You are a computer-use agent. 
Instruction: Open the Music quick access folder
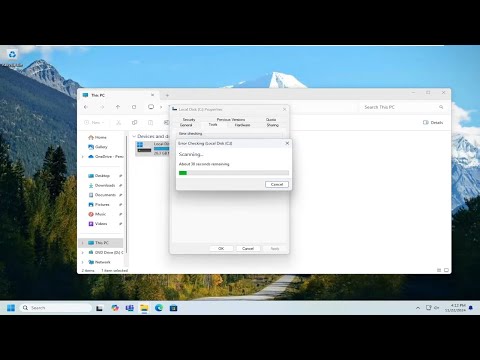point(97,214)
